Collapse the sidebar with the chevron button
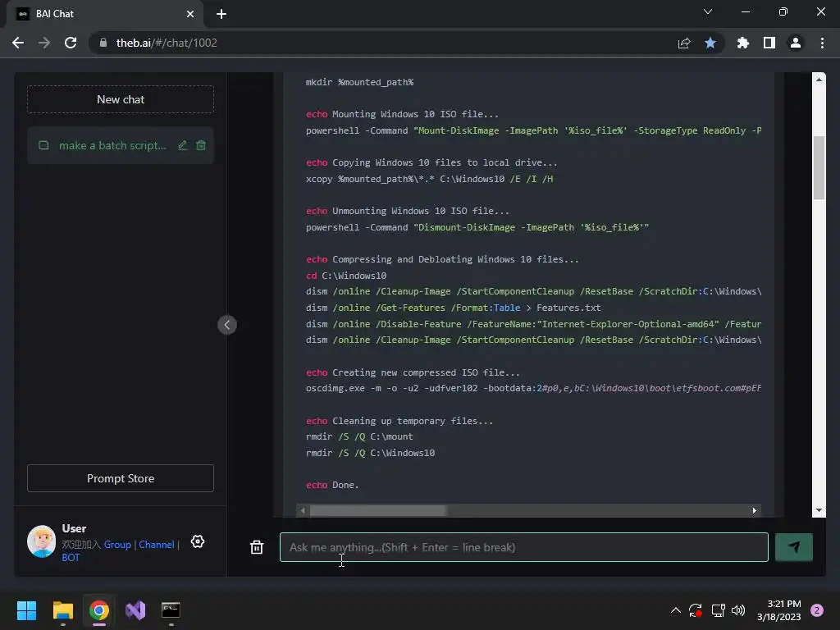Image resolution: width=840 pixels, height=630 pixels. 226,325
